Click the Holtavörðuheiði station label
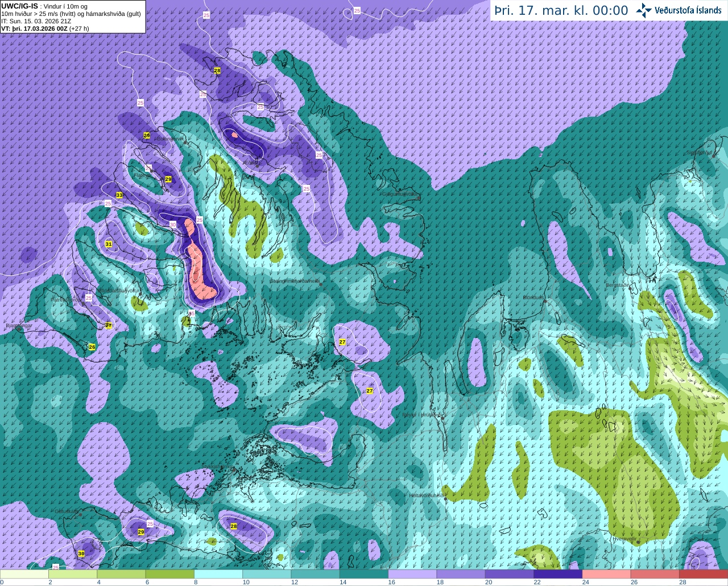Screen dimensions: 728x586 [427, 496]
